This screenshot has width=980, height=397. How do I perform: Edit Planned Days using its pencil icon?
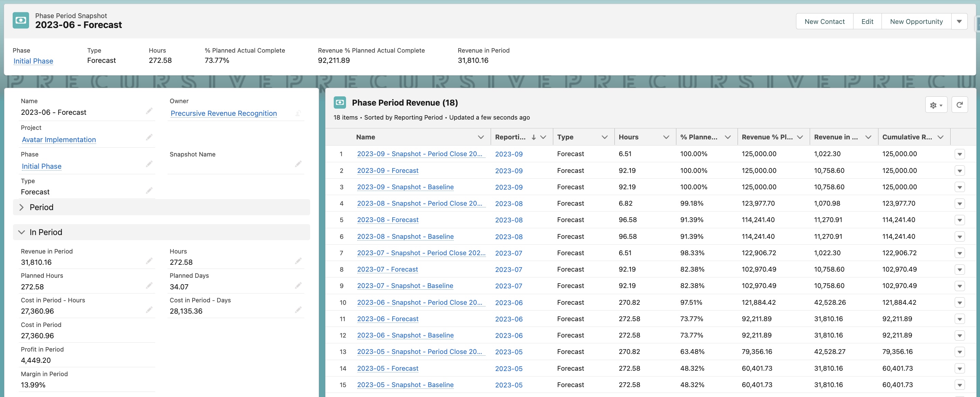298,285
